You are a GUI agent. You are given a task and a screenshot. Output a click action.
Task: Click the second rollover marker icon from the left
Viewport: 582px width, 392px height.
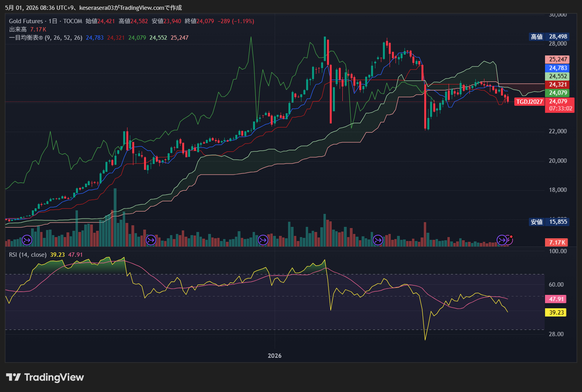[151, 240]
